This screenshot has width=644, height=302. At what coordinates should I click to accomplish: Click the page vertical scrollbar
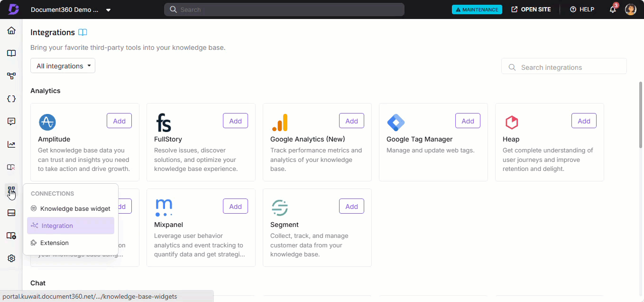point(641,114)
